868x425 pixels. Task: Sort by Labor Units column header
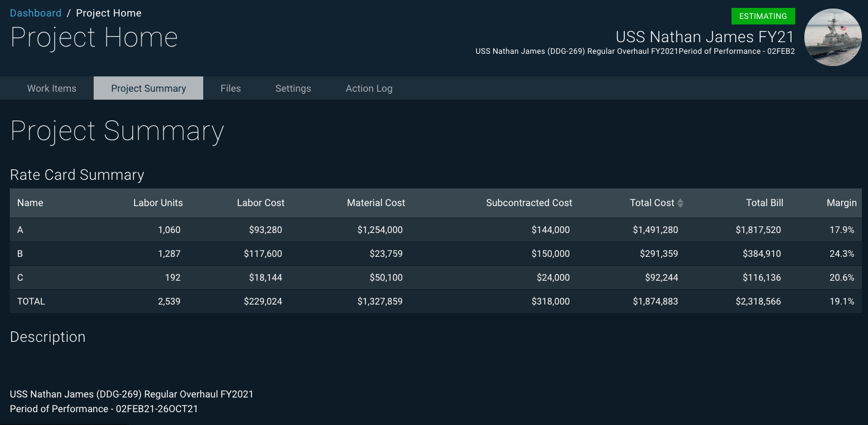[157, 203]
